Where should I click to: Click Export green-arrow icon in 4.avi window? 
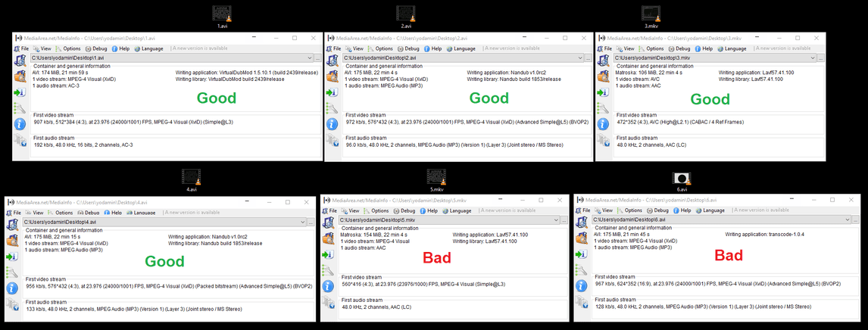click(12, 256)
